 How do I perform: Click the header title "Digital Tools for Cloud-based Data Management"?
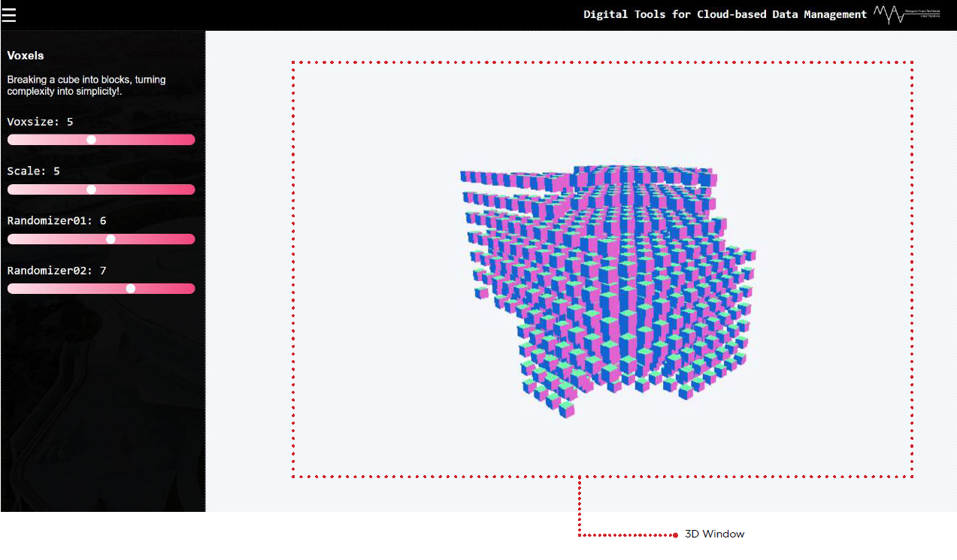725,14
